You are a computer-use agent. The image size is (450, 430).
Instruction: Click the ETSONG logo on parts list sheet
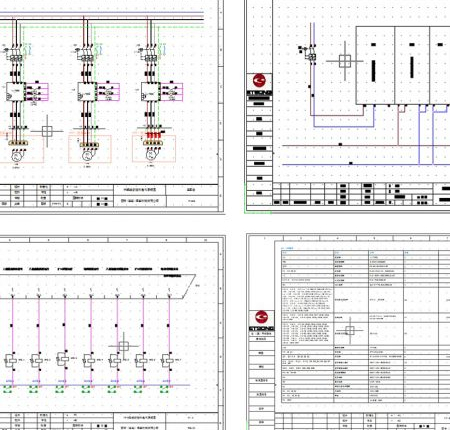point(261,320)
